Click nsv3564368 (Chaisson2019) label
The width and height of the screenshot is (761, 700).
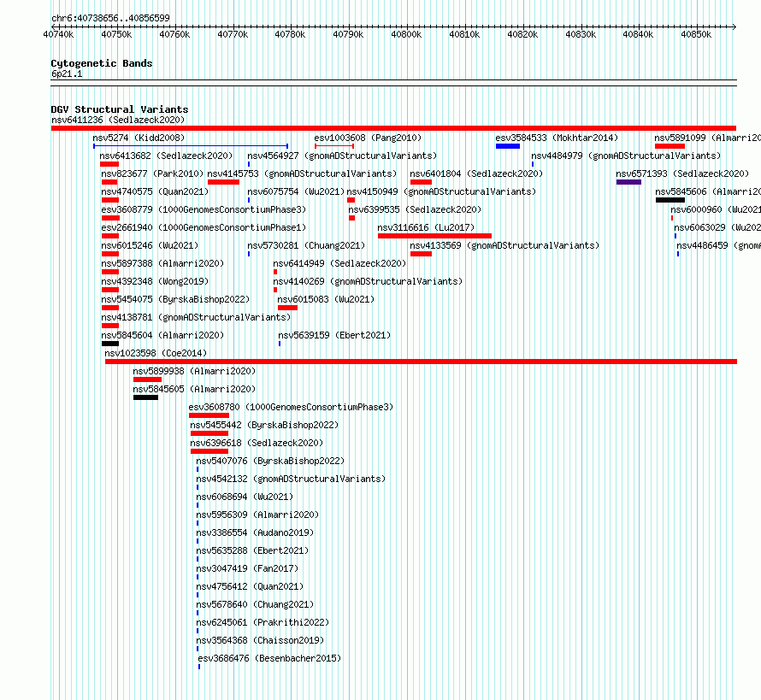pyautogui.click(x=260, y=640)
